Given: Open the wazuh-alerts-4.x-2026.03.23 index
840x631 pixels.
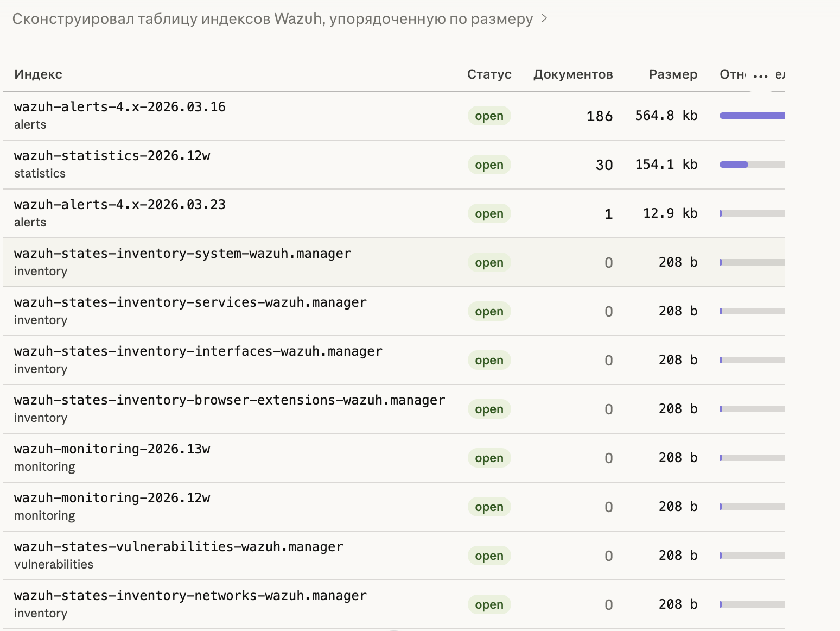Looking at the screenshot, I should (119, 205).
